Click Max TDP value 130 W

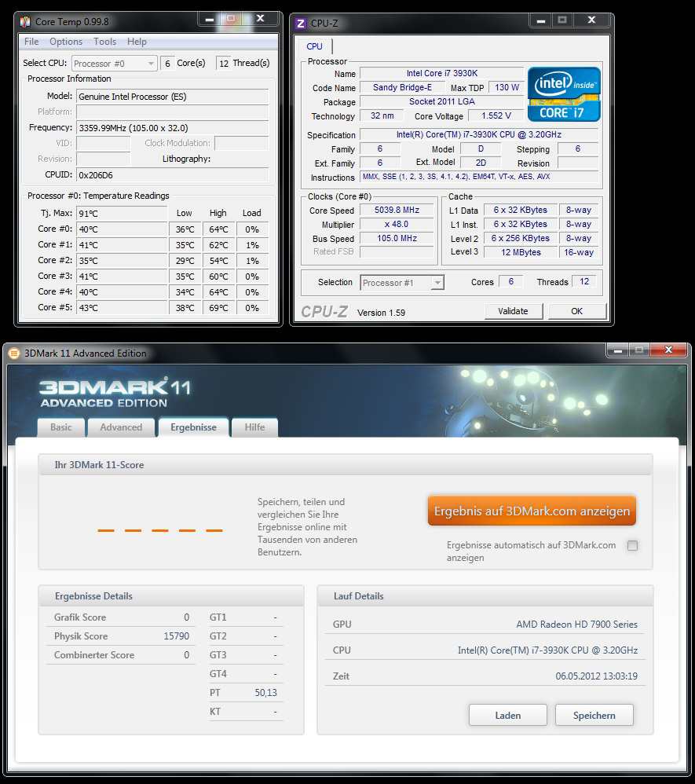click(507, 87)
